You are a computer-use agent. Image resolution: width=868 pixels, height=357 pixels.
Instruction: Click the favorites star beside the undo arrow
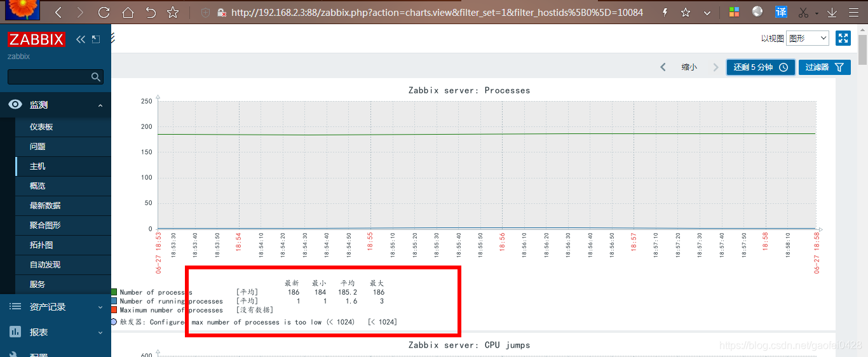[173, 12]
